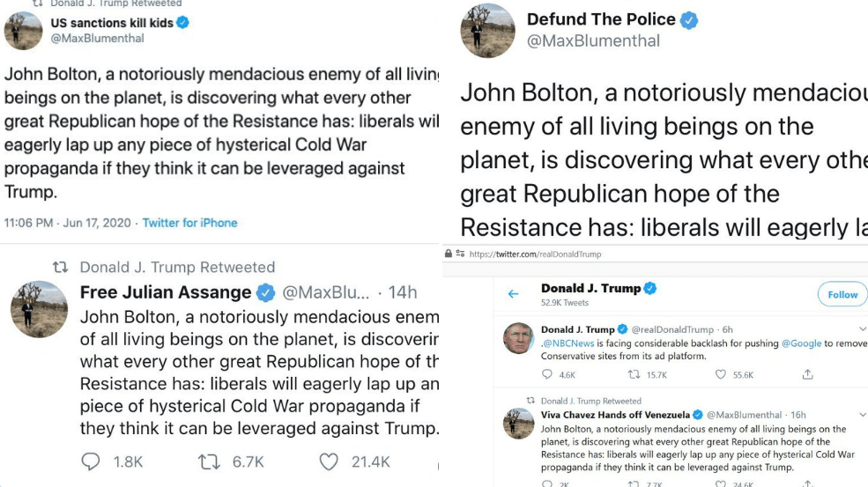The height and width of the screenshot is (487, 868).
Task: Like the NBCNews tweet with 55.6K likes
Action: (x=721, y=375)
